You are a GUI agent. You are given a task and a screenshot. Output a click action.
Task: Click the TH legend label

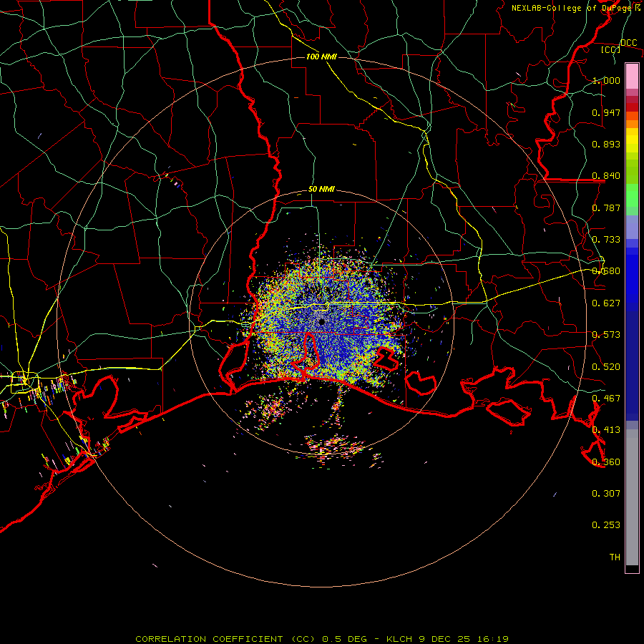pyautogui.click(x=615, y=557)
